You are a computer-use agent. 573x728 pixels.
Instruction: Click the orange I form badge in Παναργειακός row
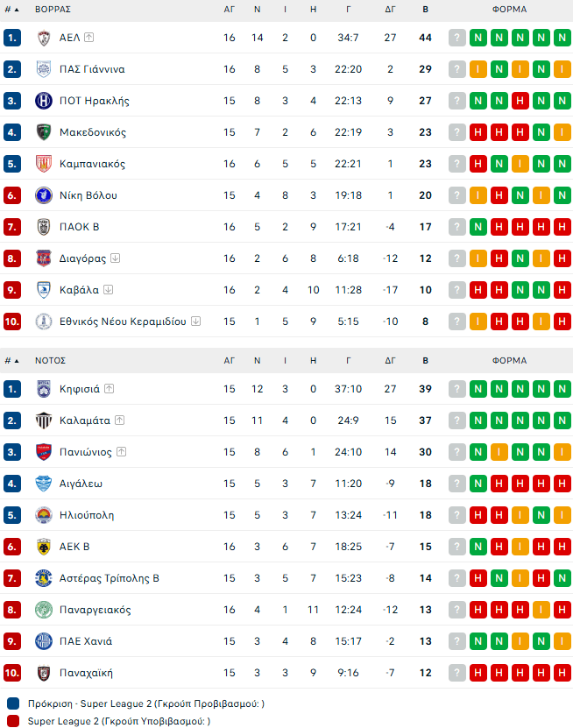point(541,610)
